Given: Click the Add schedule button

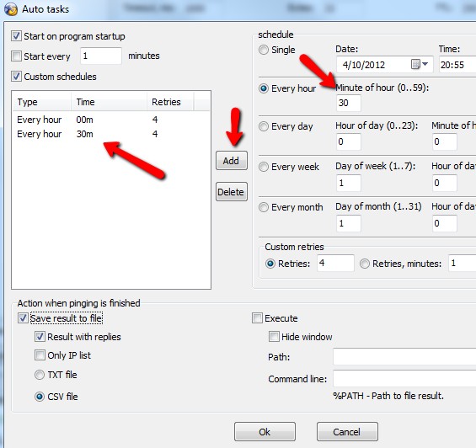Looking at the screenshot, I should pyautogui.click(x=232, y=161).
